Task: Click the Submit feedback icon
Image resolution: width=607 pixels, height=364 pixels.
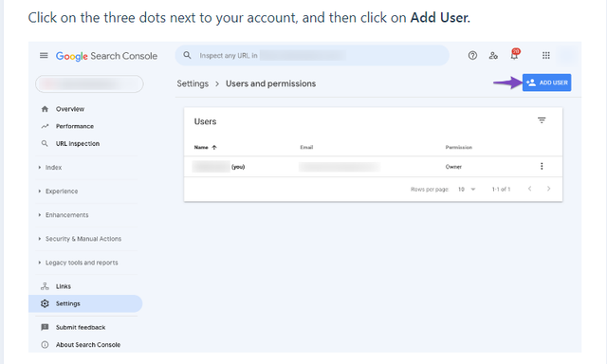Action: (x=45, y=328)
